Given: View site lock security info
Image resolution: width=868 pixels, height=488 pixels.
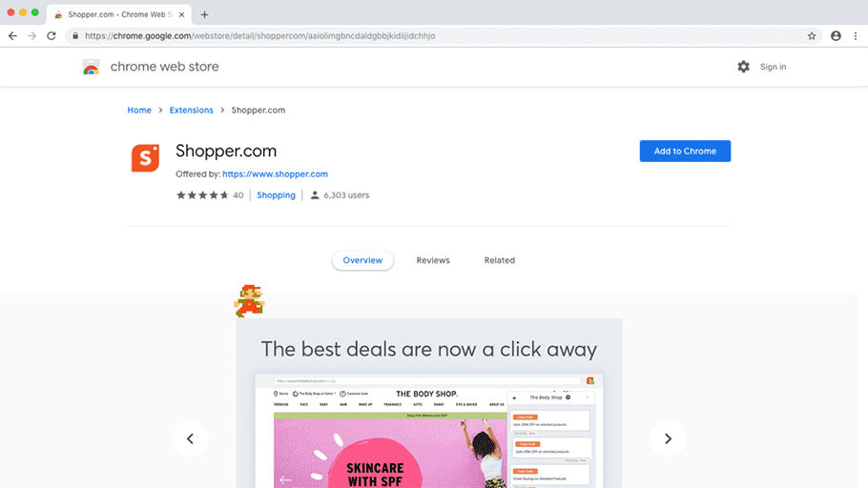Looking at the screenshot, I should click(x=75, y=36).
